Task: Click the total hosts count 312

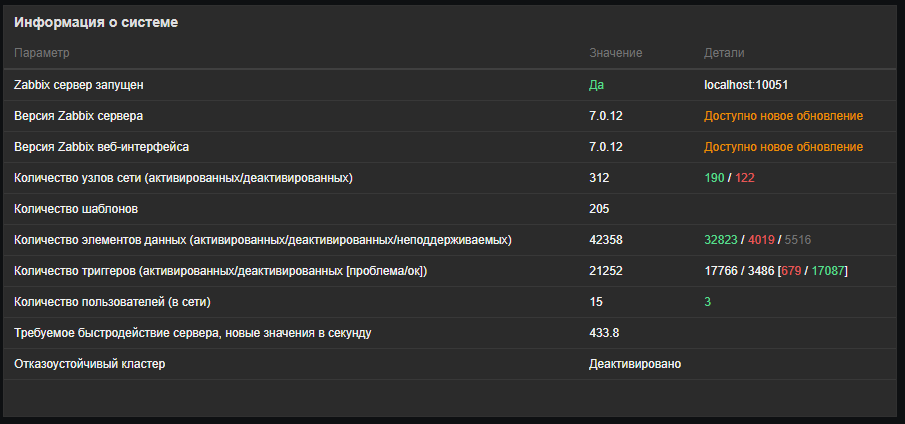Action: tap(599, 178)
